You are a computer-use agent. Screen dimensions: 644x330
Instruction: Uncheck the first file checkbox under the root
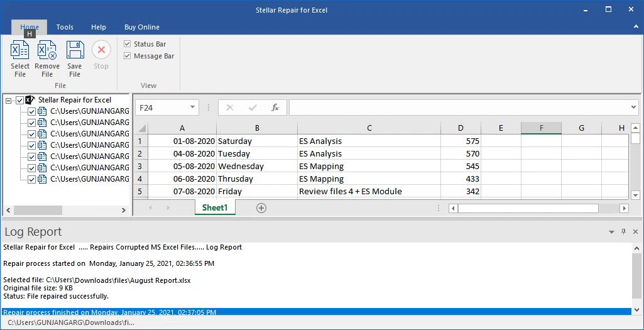(31, 111)
